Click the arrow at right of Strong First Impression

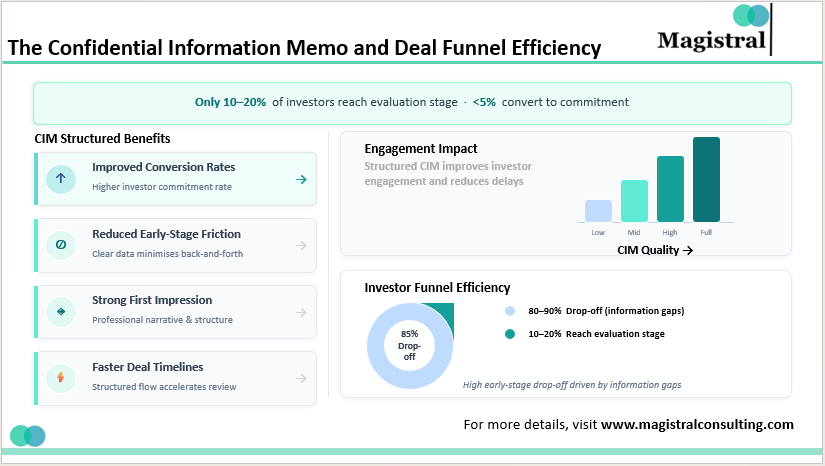[301, 312]
